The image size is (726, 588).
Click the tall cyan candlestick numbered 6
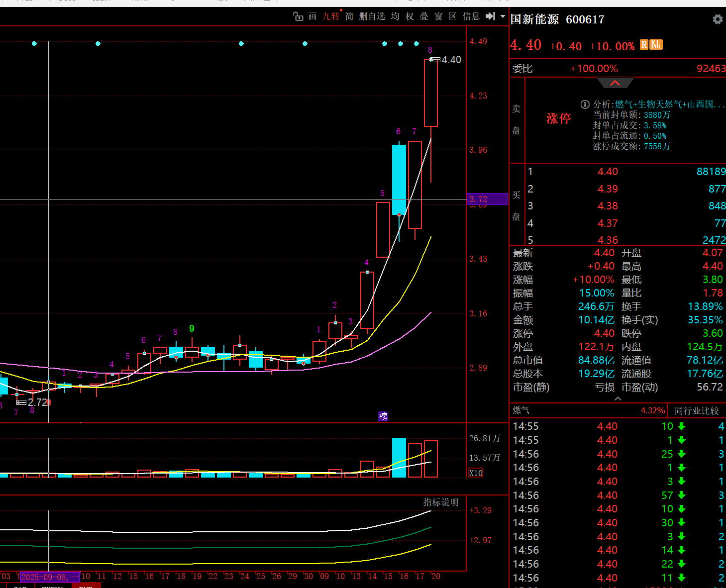[399, 180]
